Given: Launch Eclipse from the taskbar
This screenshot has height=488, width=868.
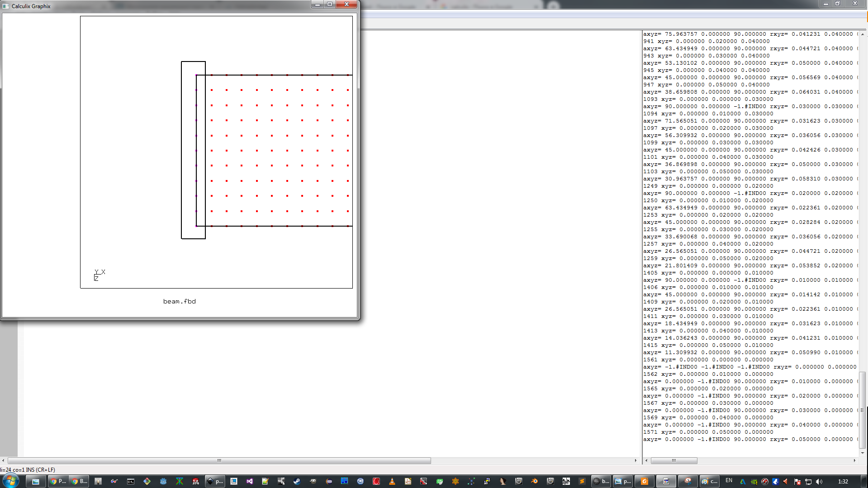Looking at the screenshot, I should (x=328, y=482).
